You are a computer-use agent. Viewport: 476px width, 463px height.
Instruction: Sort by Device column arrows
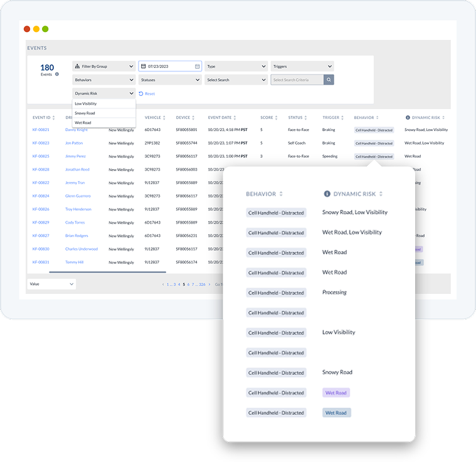193,118
